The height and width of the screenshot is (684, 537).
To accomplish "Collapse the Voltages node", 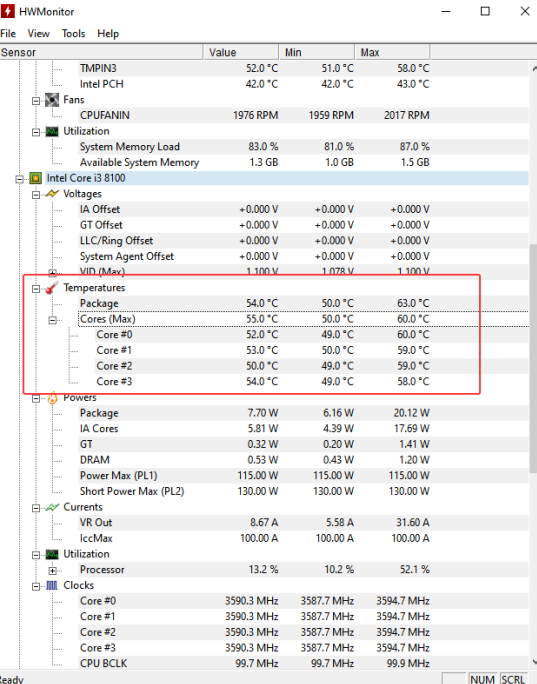I will click(x=36, y=195).
